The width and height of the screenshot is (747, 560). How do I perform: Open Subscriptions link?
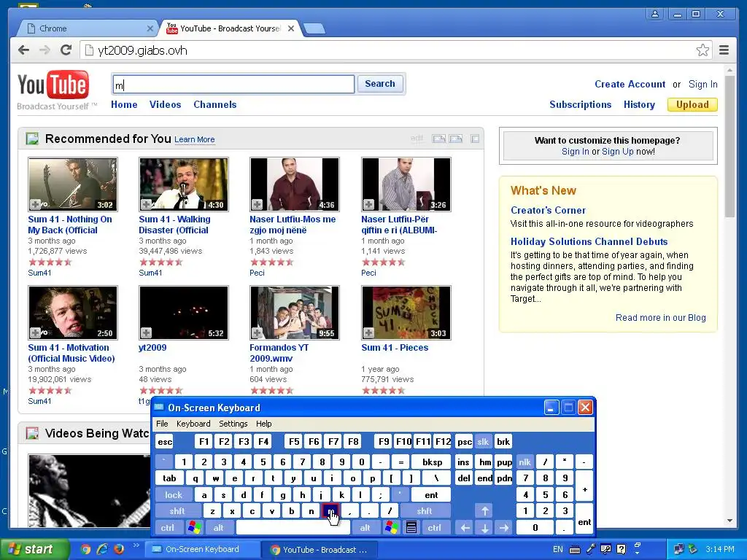(x=580, y=104)
